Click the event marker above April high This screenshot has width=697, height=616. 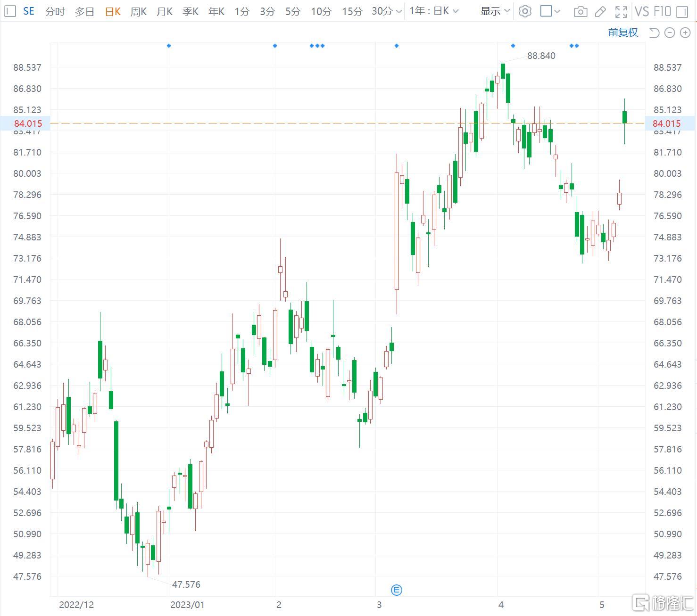point(513,46)
